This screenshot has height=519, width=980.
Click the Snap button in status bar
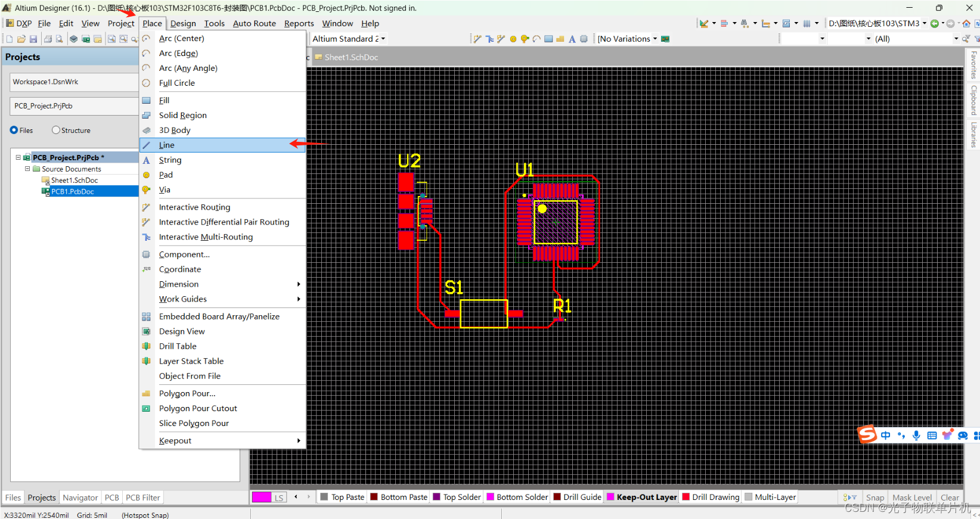click(x=875, y=498)
